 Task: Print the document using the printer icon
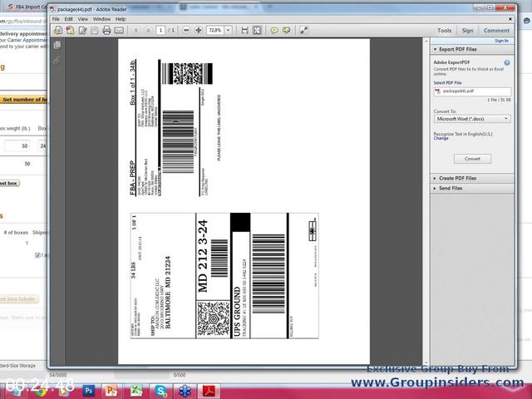106,30
